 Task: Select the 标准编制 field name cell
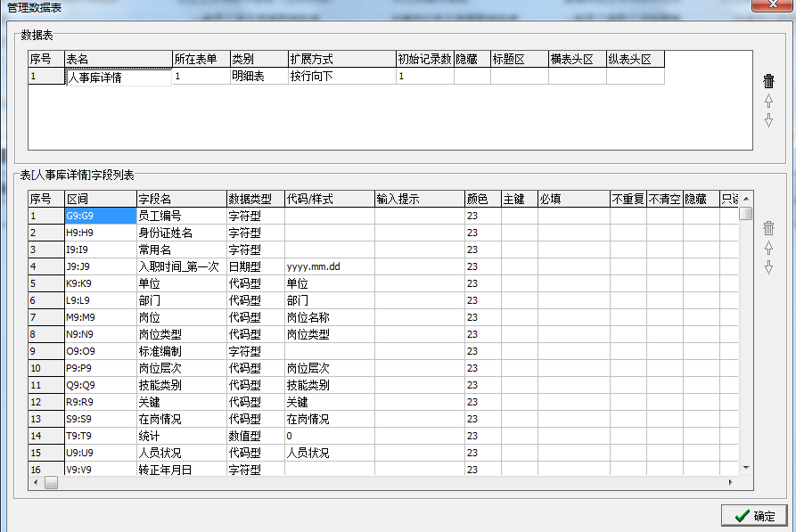click(182, 351)
